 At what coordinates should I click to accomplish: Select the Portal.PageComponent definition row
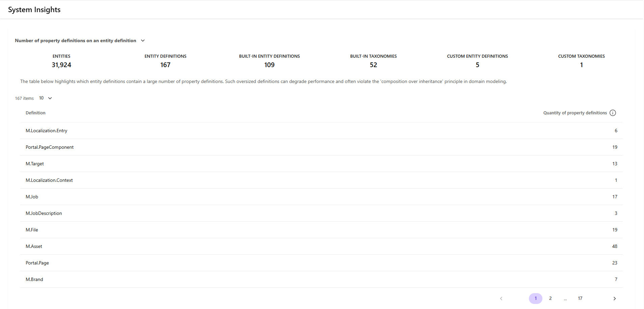50,147
